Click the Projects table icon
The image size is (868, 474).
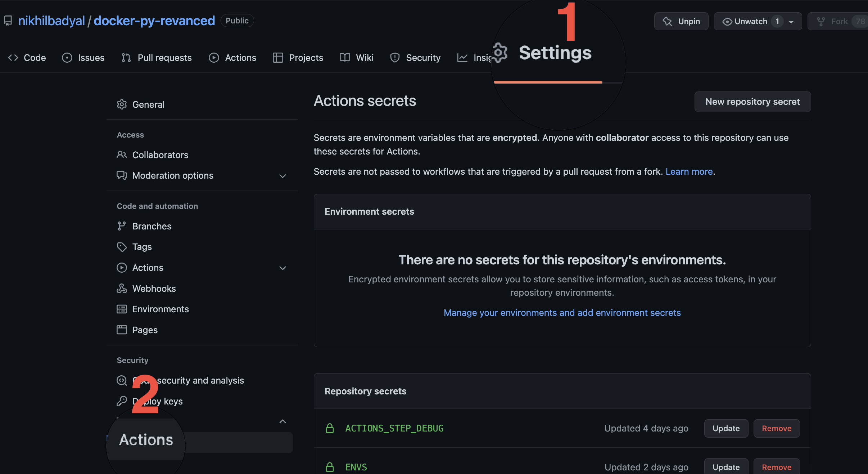pos(277,58)
